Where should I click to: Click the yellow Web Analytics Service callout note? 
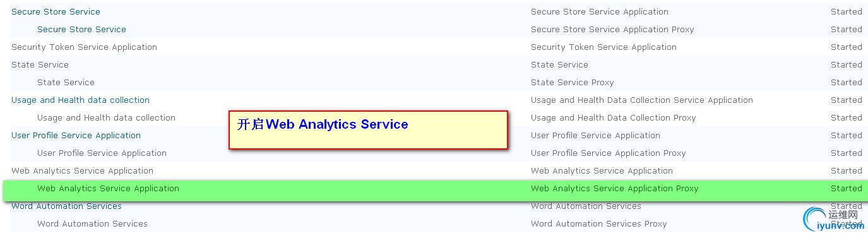368,130
